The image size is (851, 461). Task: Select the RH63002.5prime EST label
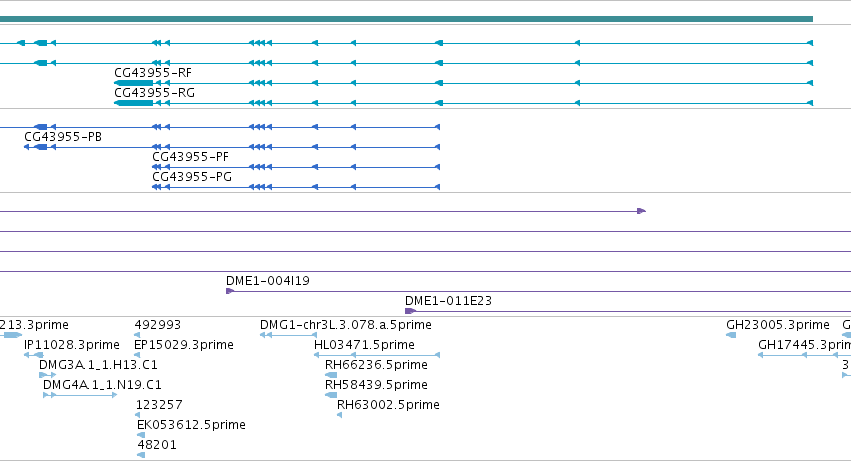388,405
